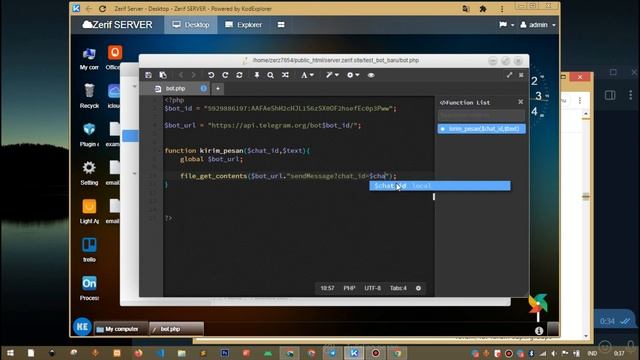Open the browser three-dot menu
640x360 pixels.
(502, 9)
